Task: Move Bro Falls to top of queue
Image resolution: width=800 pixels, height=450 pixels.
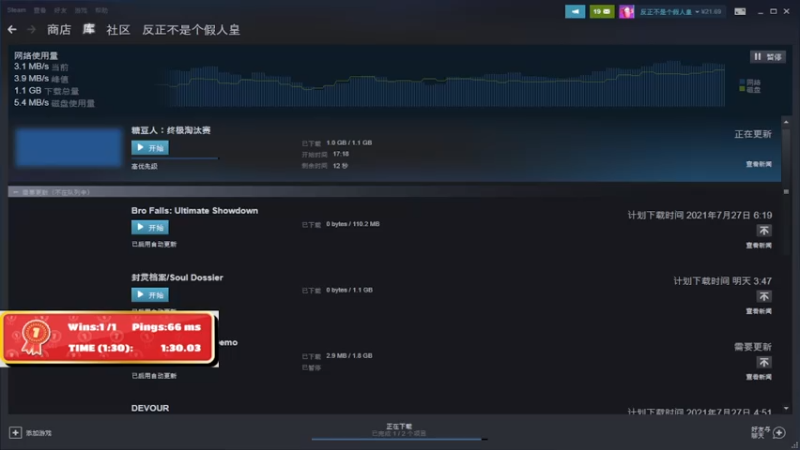Action: (764, 231)
